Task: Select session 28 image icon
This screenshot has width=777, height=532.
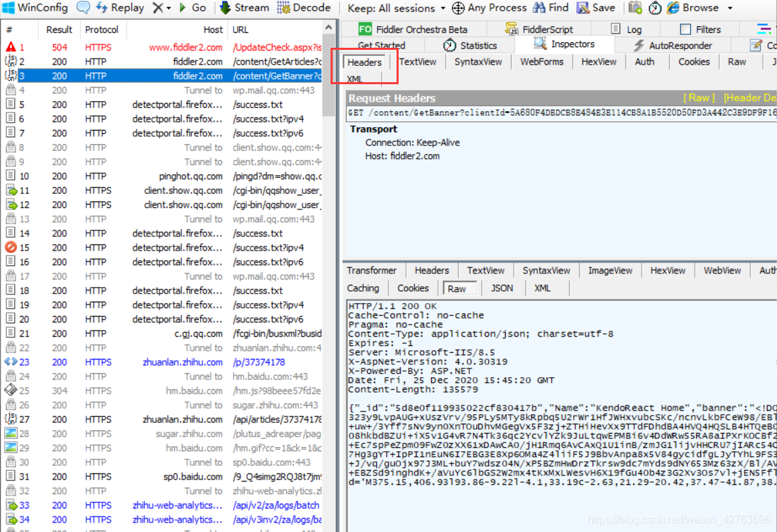Action: (10, 433)
